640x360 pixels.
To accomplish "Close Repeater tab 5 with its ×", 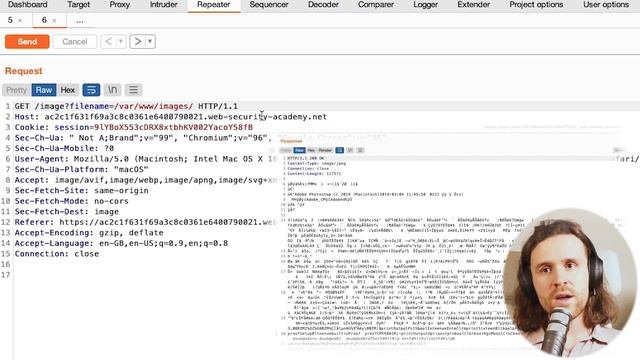I will point(20,20).
